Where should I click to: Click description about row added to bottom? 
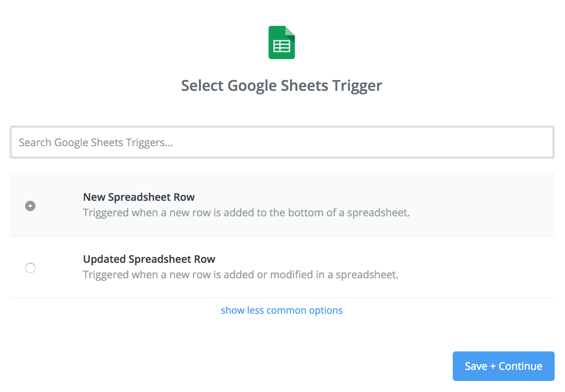246,213
